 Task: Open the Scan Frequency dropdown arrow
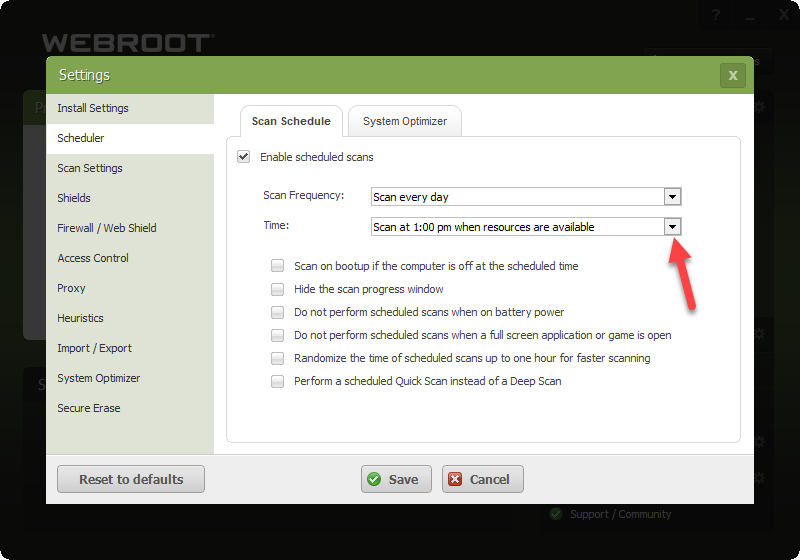[672, 197]
